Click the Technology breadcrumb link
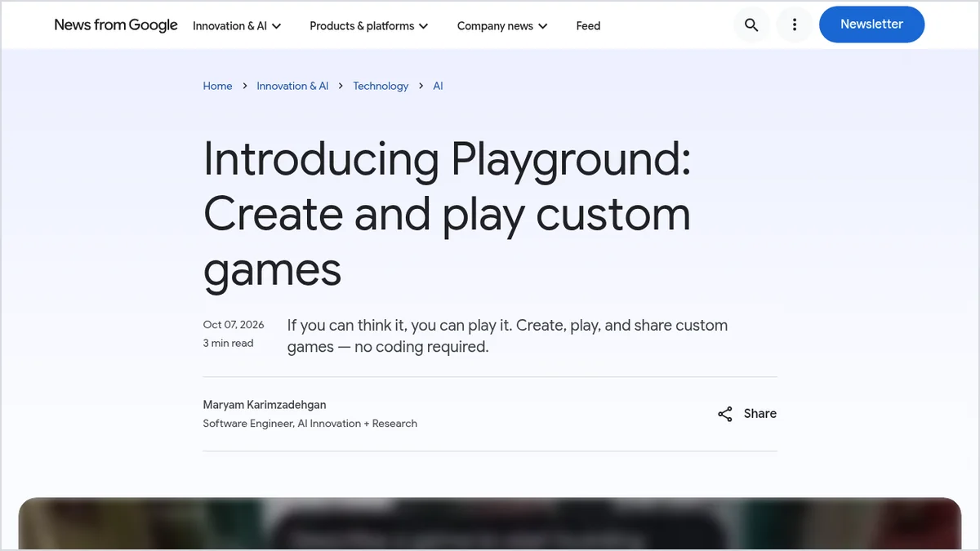This screenshot has width=980, height=551. point(381,86)
